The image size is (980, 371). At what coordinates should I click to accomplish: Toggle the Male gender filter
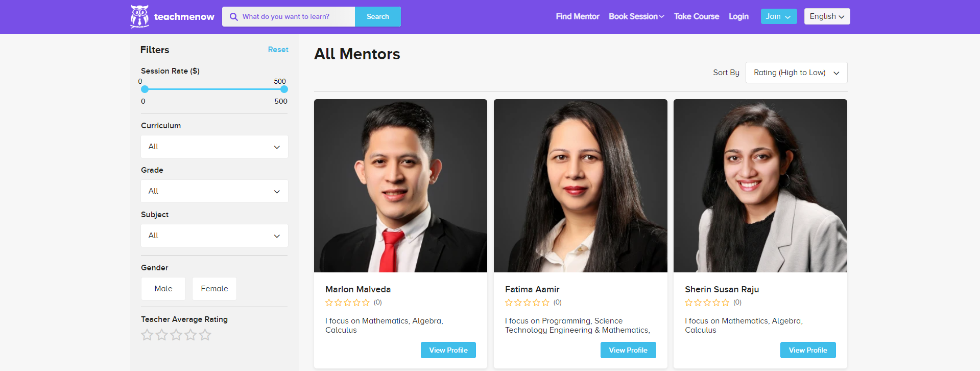163,289
